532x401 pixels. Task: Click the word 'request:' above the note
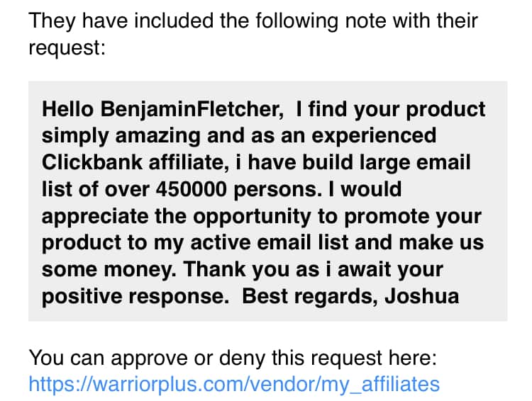67,47
